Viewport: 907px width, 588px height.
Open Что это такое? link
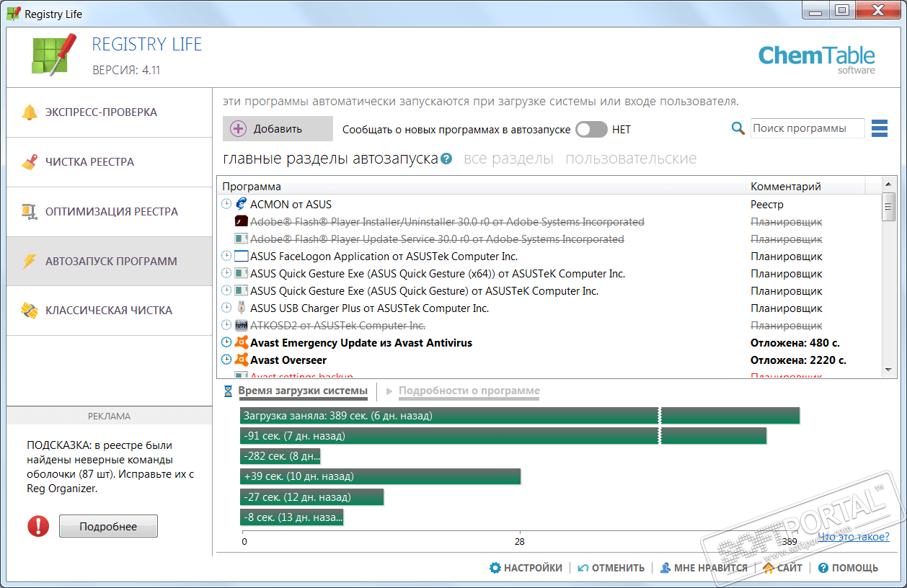854,537
